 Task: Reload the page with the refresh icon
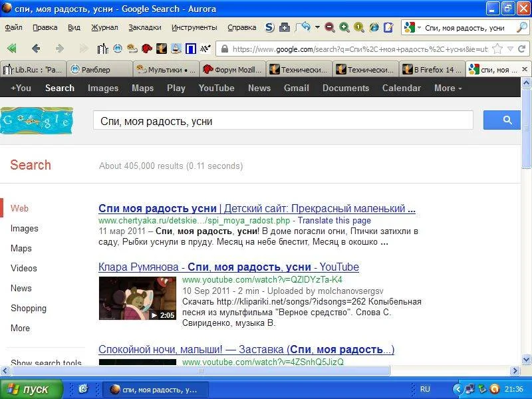point(522,49)
